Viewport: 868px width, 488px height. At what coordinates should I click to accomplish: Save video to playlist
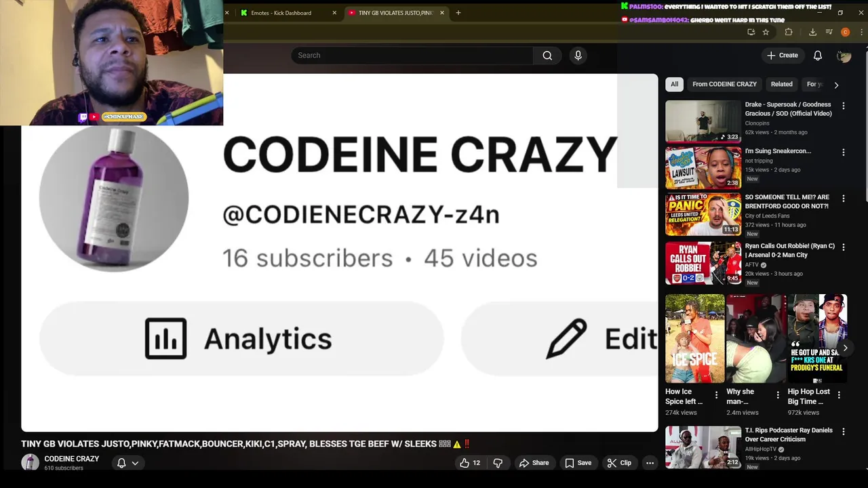coord(578,463)
